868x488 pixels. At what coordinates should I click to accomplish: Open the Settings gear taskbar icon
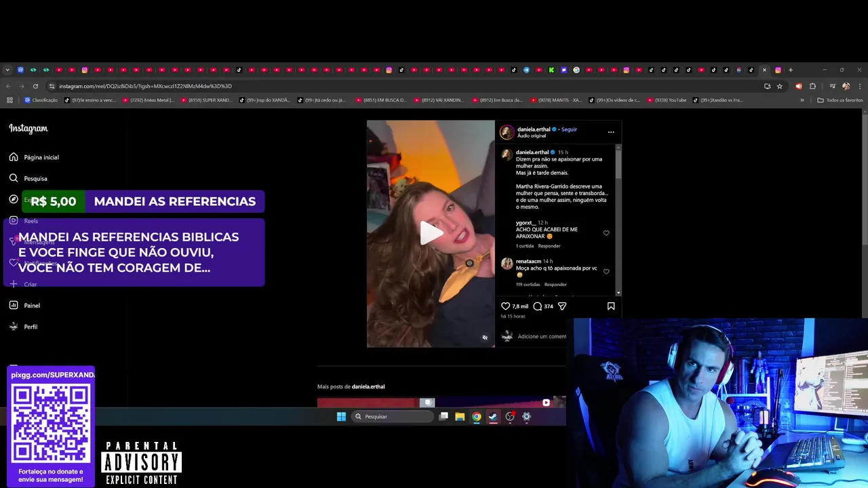click(x=526, y=417)
